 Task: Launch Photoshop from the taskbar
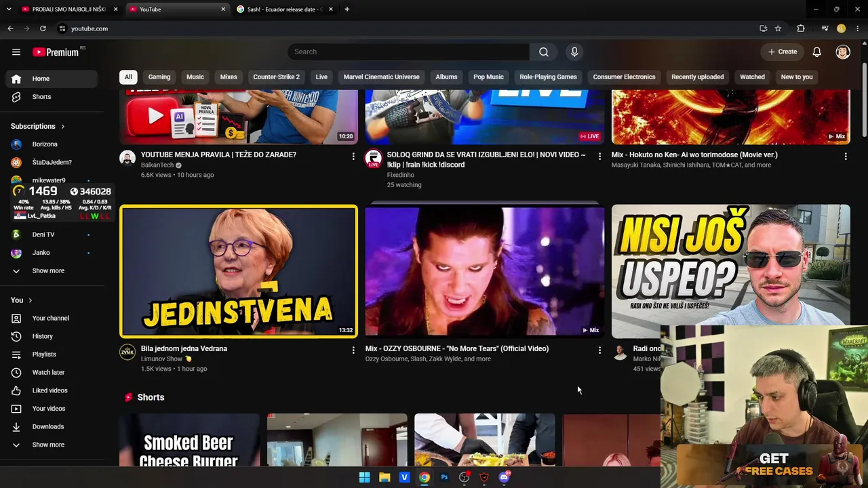pyautogui.click(x=444, y=477)
